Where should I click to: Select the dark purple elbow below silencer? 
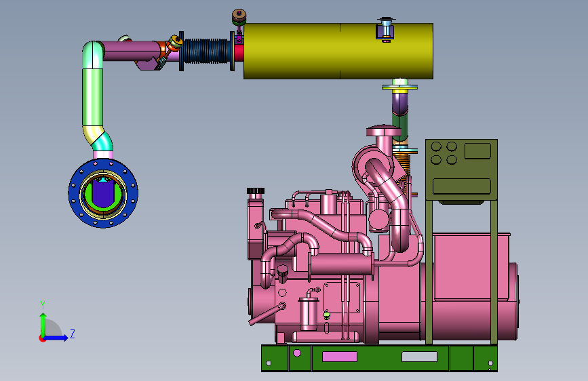[x=399, y=103]
